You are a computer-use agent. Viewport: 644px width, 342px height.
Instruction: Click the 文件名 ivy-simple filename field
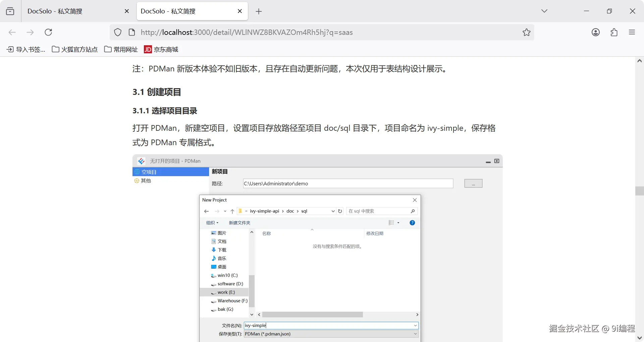[x=331, y=326]
